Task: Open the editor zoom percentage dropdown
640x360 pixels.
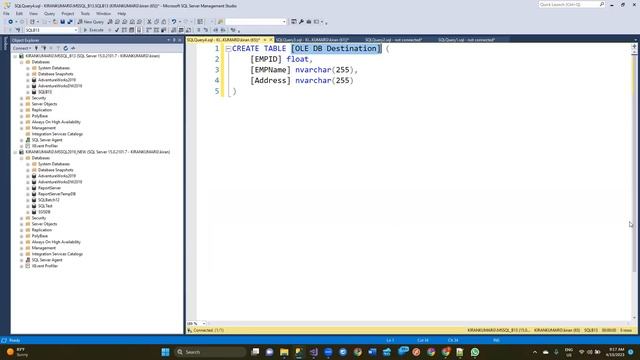Action: coord(204,324)
